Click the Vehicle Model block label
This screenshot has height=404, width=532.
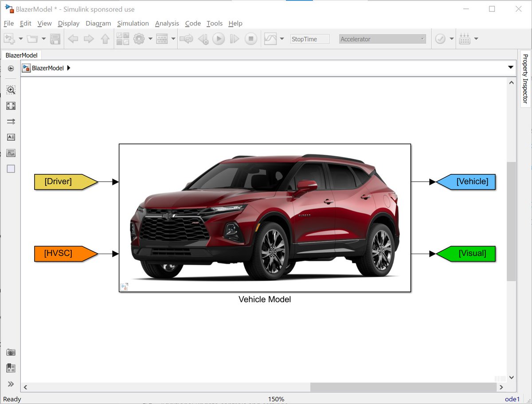click(265, 299)
